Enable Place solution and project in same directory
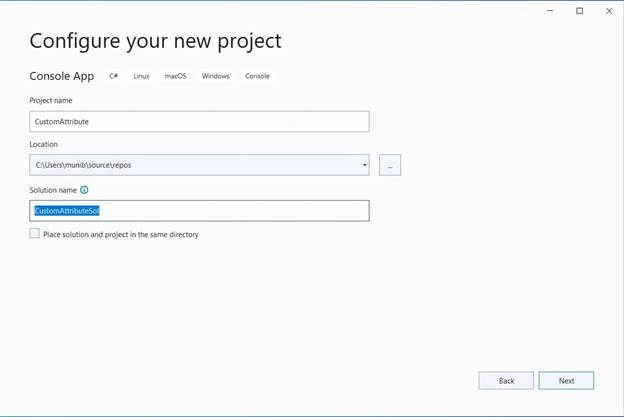 tap(35, 234)
